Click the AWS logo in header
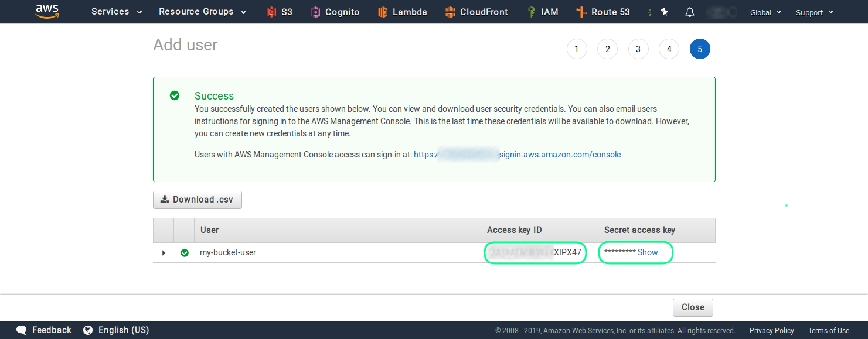Viewport: 868px width, 339px height. pyautogui.click(x=47, y=12)
